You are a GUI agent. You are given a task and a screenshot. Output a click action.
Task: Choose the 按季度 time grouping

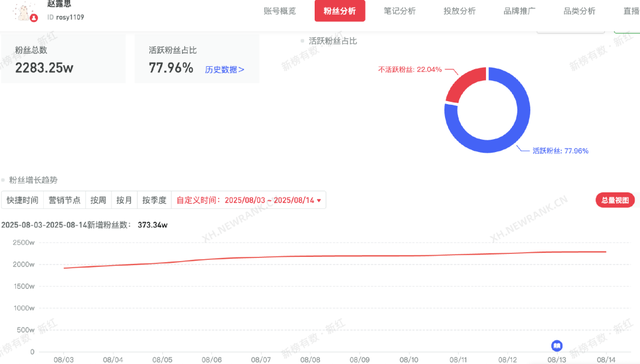click(154, 200)
